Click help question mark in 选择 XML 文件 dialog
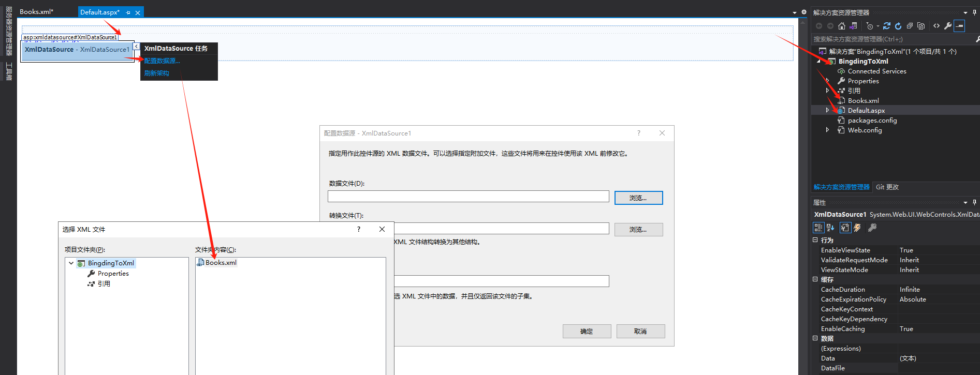The width and height of the screenshot is (980, 375). coord(359,229)
